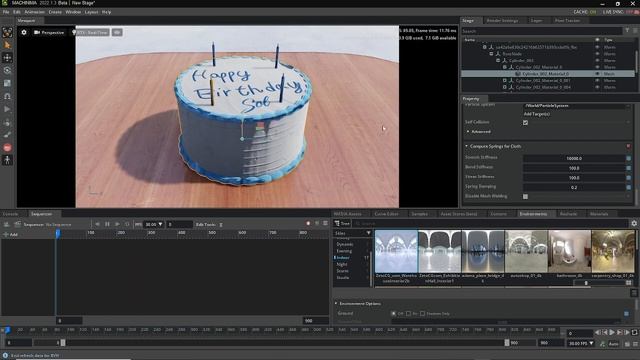Enable Ground Shadows Only option
640x360 pixels.
423,313
